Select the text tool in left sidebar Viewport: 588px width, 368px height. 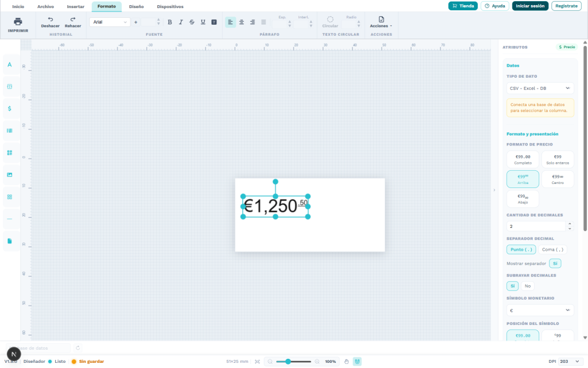(10, 64)
